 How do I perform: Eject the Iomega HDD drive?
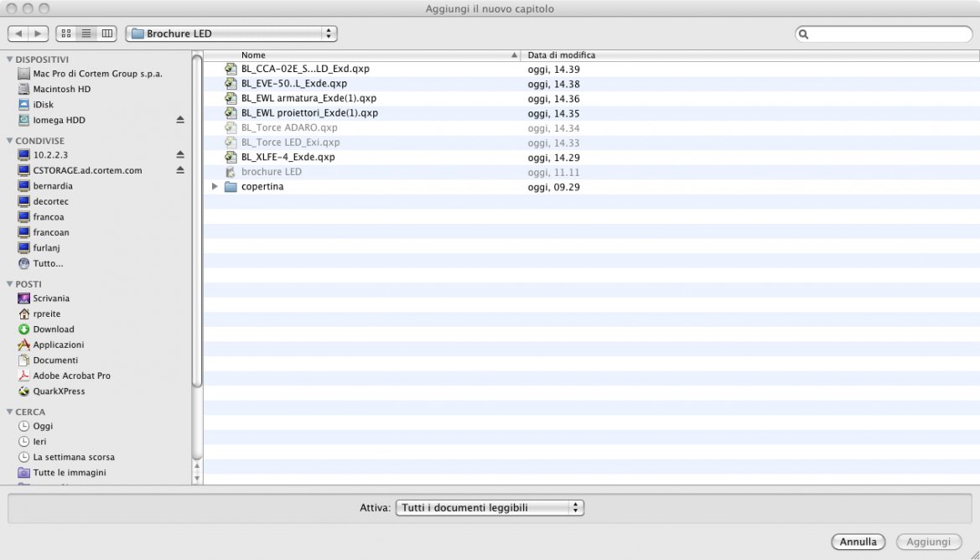(180, 120)
